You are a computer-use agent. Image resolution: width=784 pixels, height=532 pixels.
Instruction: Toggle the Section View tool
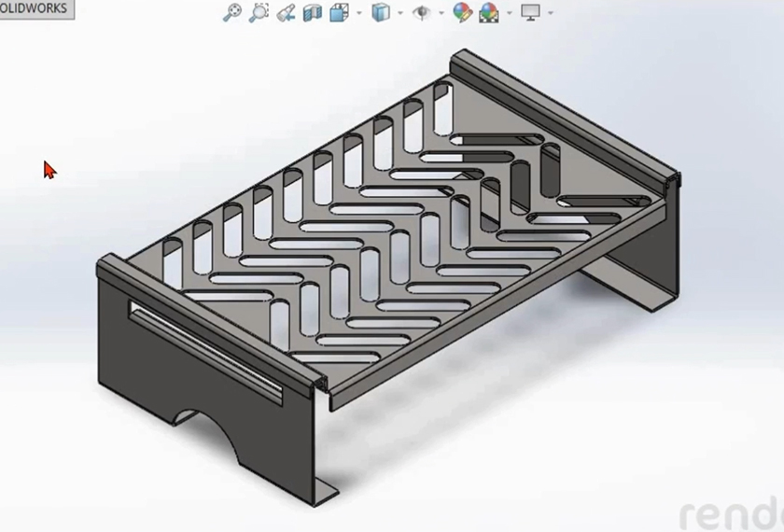tap(313, 12)
